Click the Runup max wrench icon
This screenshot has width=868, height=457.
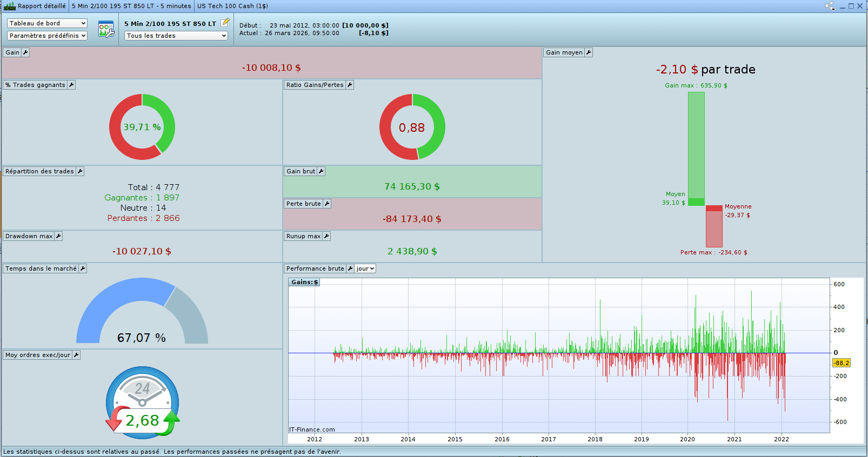[326, 236]
